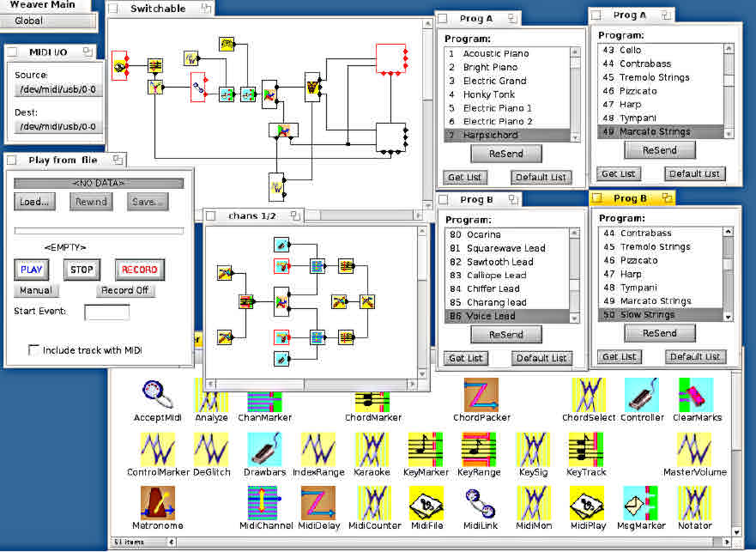
Task: Select the Notator module icon
Action: point(694,503)
